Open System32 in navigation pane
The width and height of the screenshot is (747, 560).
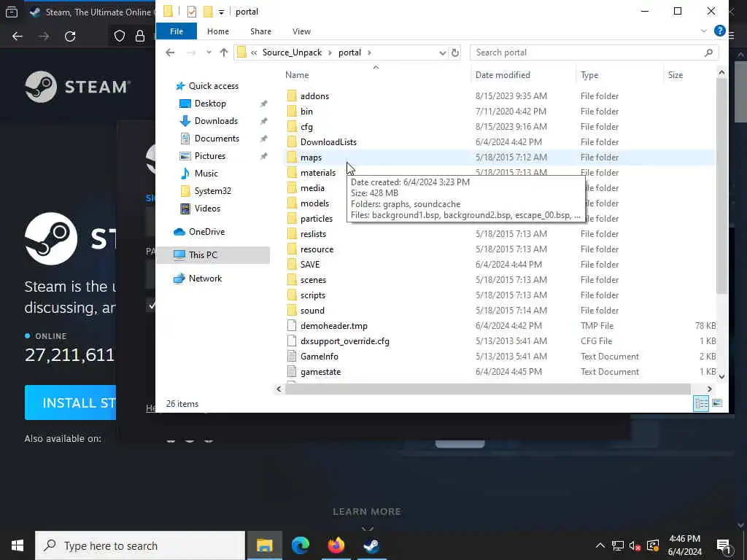click(212, 191)
